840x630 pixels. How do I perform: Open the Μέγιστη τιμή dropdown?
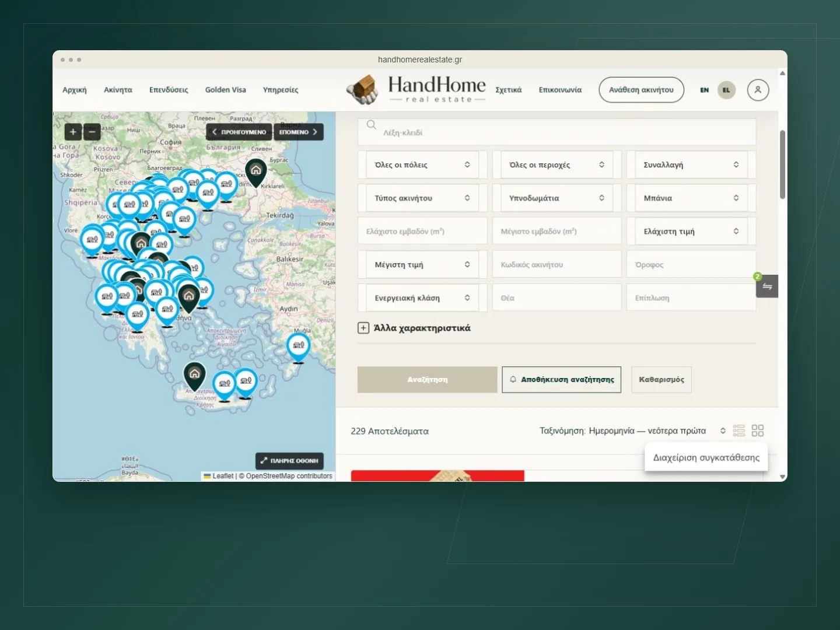click(422, 264)
